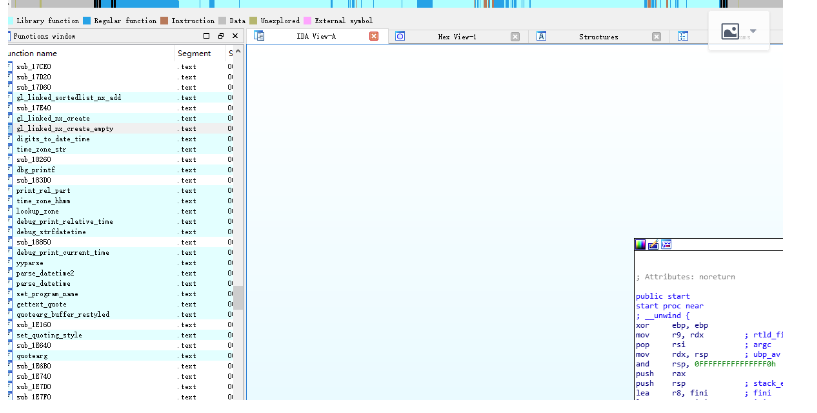Screen dimensions: 817x413
Task: Float the Functions window panel
Action: [x=221, y=36]
